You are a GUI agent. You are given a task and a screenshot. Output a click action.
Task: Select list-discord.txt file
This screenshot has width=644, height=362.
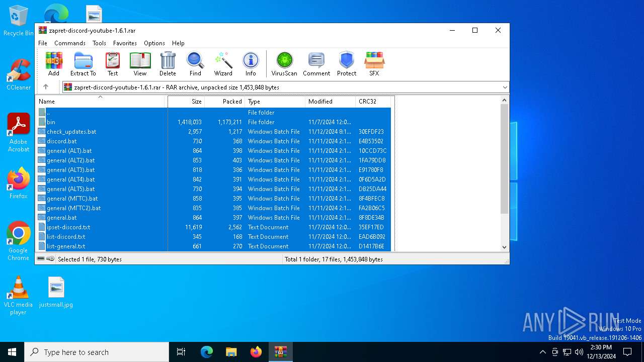[213, 237]
